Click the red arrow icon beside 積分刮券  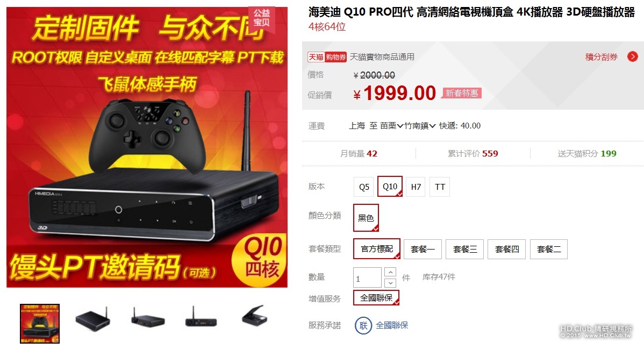click(633, 56)
